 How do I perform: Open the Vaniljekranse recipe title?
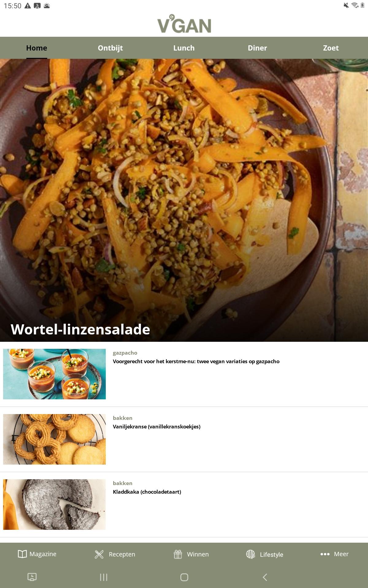[x=157, y=427]
